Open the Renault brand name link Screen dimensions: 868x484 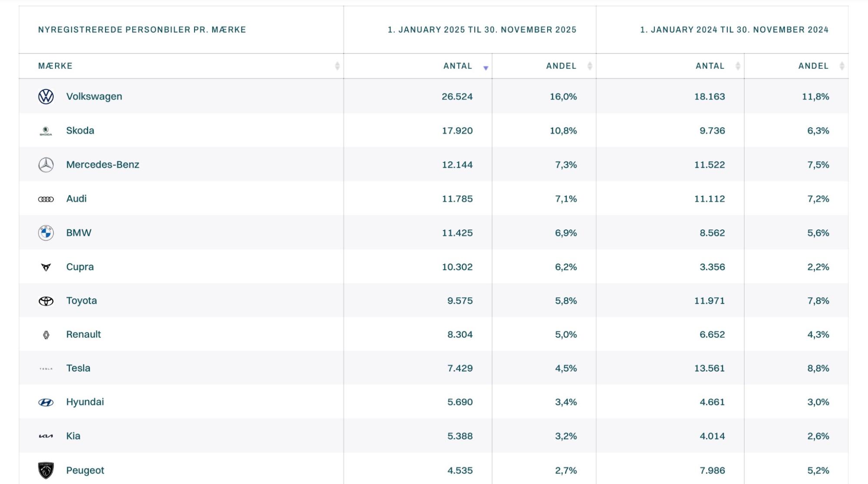(x=83, y=335)
